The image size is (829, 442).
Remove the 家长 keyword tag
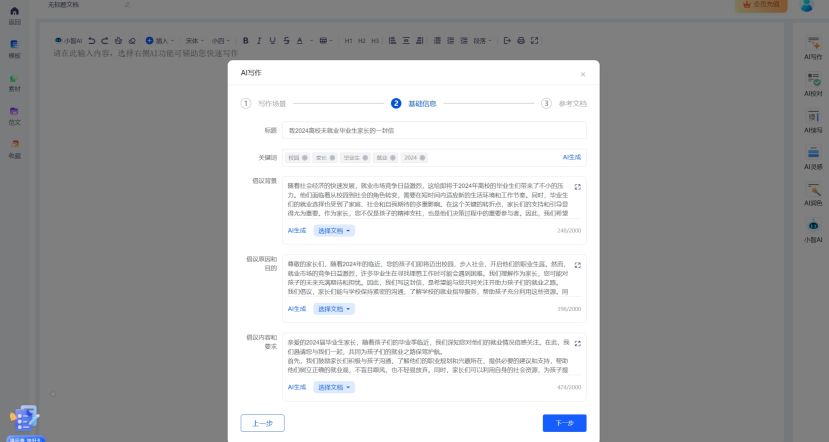coord(333,158)
